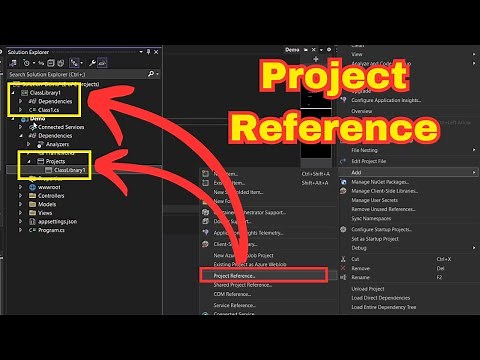The width and height of the screenshot is (480, 360).
Task: Select appsettings.json file
Action: coord(57,221)
